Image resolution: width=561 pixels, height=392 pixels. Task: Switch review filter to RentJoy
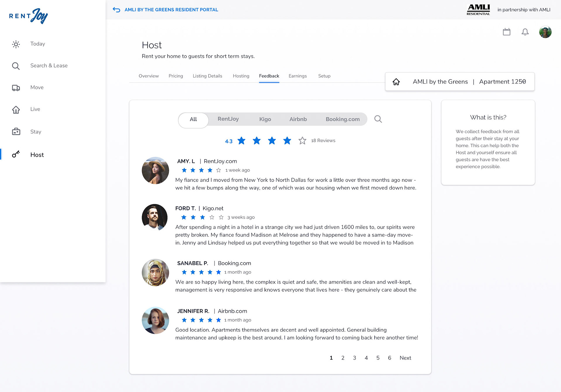228,119
